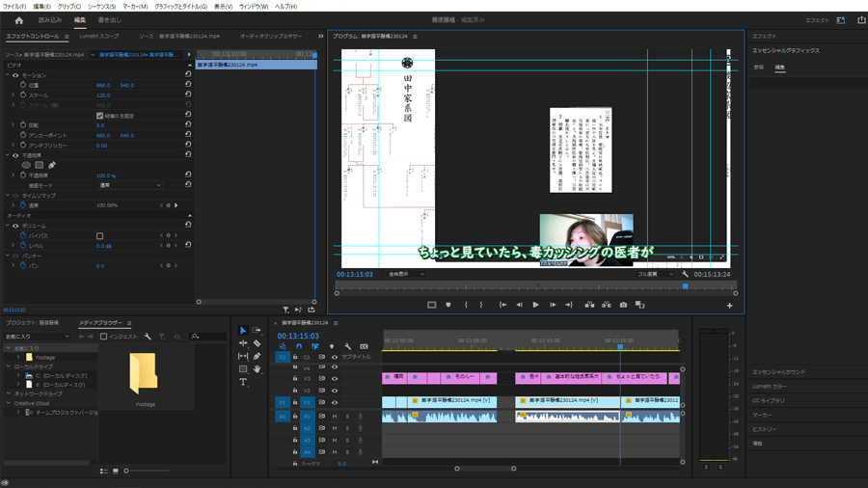Click effect controls filter icon
This screenshot has width=868, height=488.
coord(285,310)
